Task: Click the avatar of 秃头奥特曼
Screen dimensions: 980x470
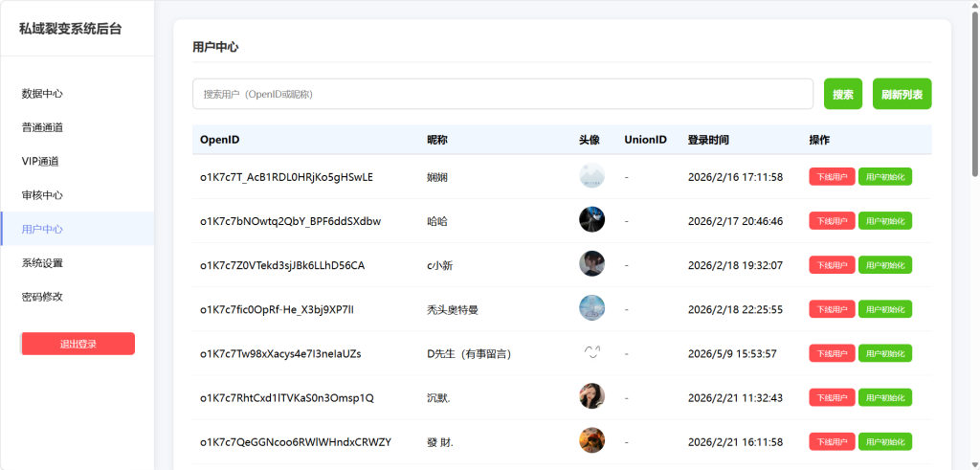Action: pos(591,308)
